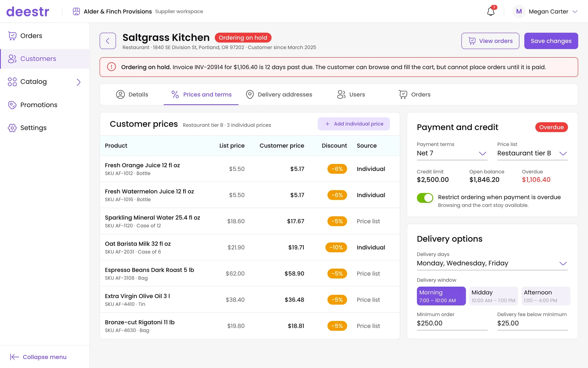Click the Ordering on hold status badge
The width and height of the screenshot is (588, 368).
(243, 38)
